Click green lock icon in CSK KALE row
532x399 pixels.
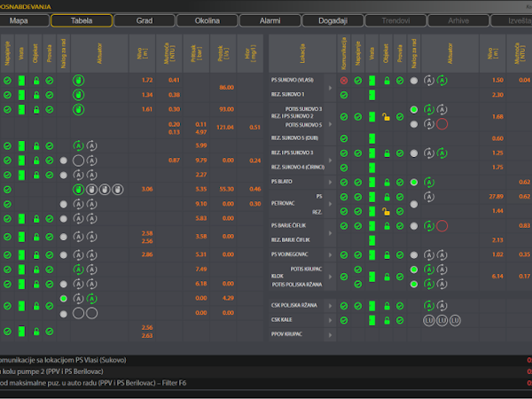[387, 320]
